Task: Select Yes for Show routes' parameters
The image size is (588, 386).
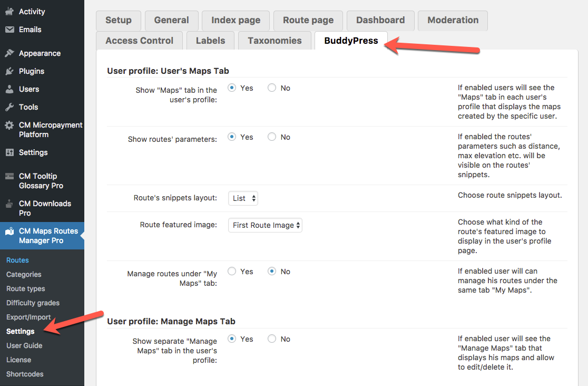Action: coord(232,137)
